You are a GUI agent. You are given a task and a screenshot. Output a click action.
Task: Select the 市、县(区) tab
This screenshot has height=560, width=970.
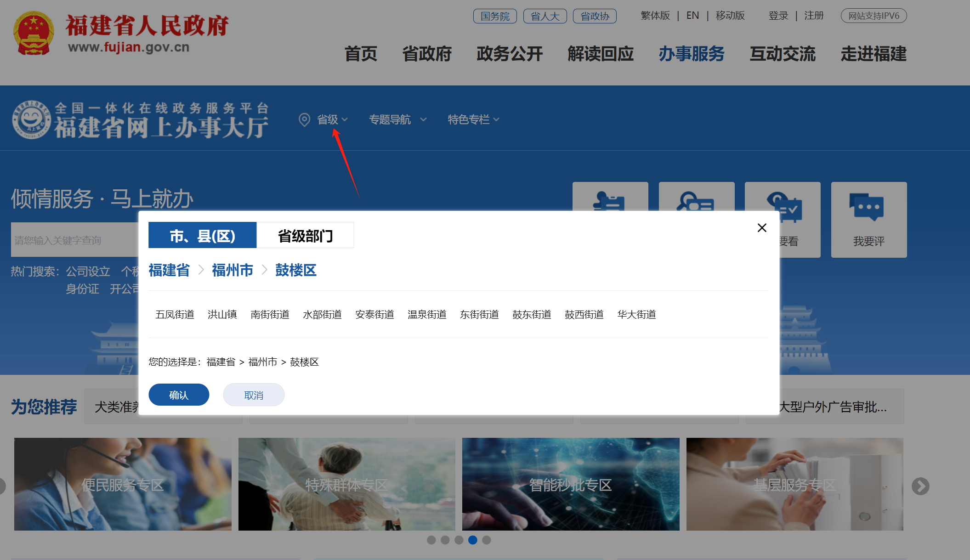tap(202, 236)
